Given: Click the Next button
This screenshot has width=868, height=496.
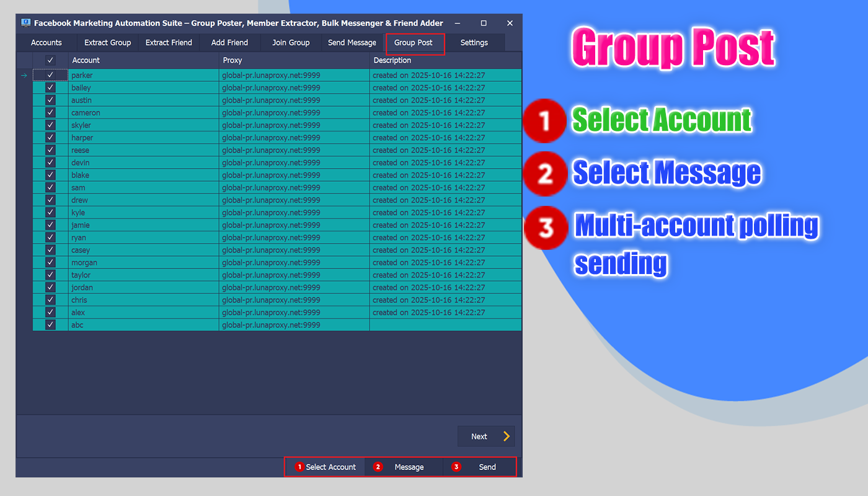Looking at the screenshot, I should point(486,436).
